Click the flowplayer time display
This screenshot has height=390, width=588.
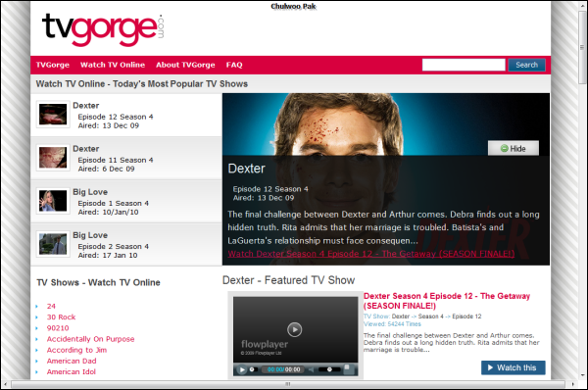(x=283, y=369)
